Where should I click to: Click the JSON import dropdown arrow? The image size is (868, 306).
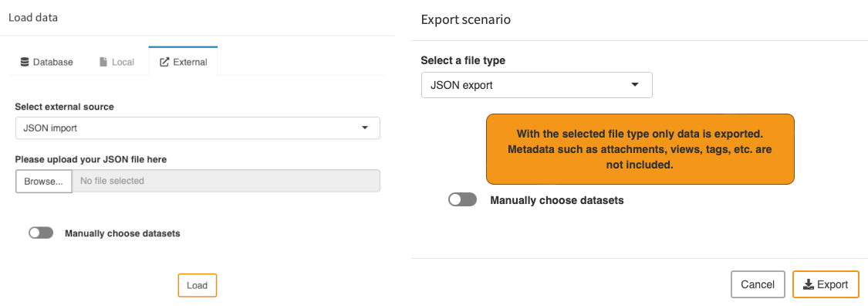(365, 127)
